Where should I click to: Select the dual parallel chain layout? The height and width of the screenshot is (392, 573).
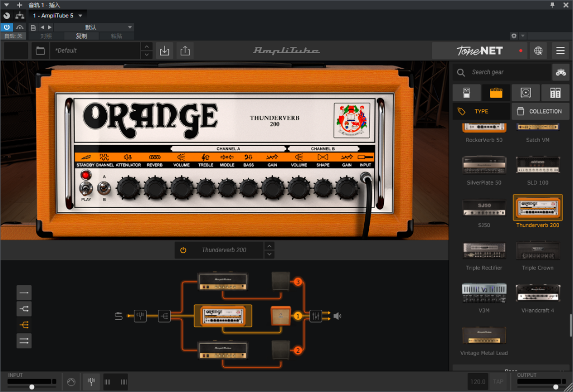click(x=24, y=341)
